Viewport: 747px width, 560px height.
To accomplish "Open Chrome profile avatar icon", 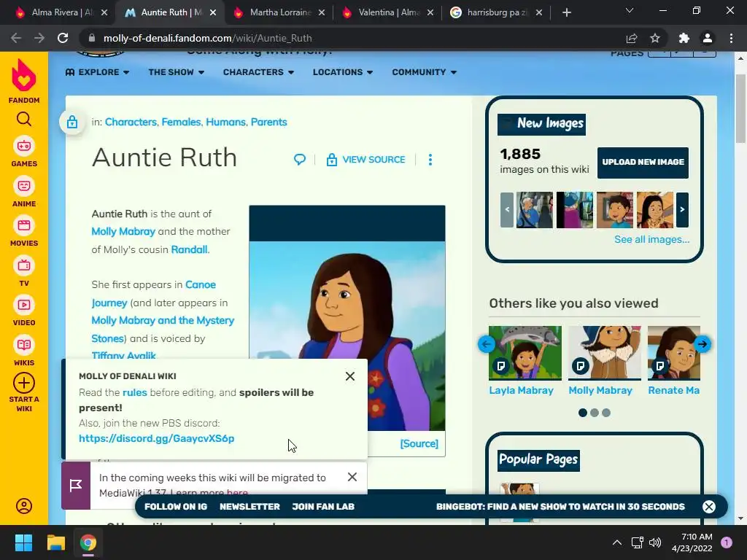I will (x=708, y=38).
